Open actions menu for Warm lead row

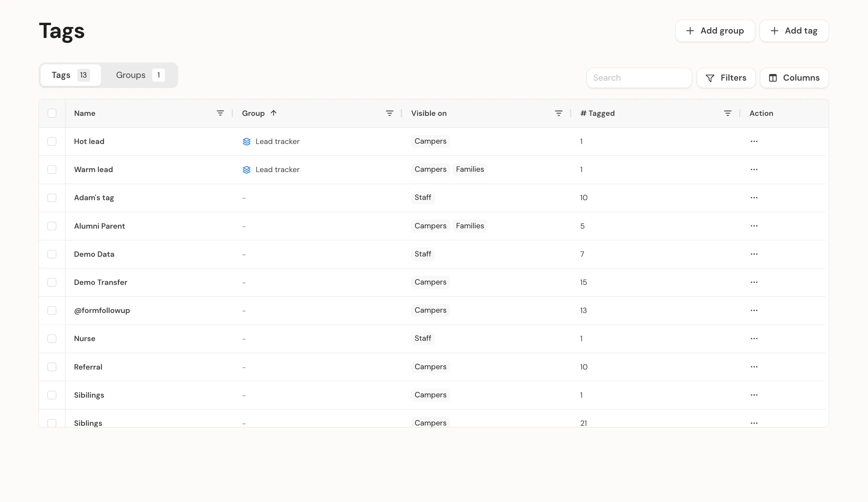[x=753, y=169]
